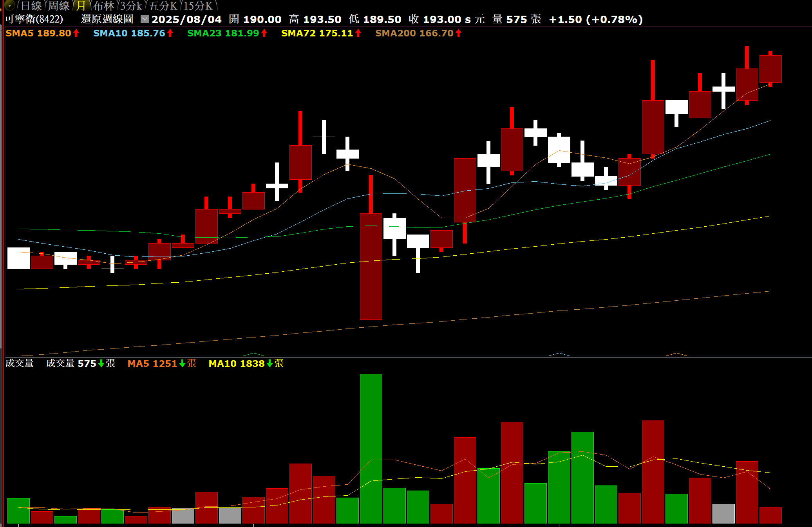Switch to the 周線 weekly chart tab
The width and height of the screenshot is (812, 527).
click(x=59, y=6)
